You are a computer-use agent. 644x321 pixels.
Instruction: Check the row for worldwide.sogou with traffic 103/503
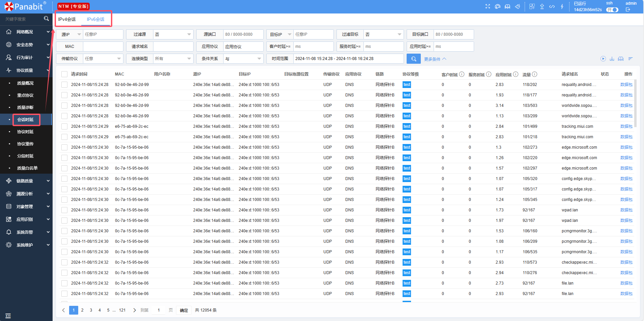click(x=64, y=106)
